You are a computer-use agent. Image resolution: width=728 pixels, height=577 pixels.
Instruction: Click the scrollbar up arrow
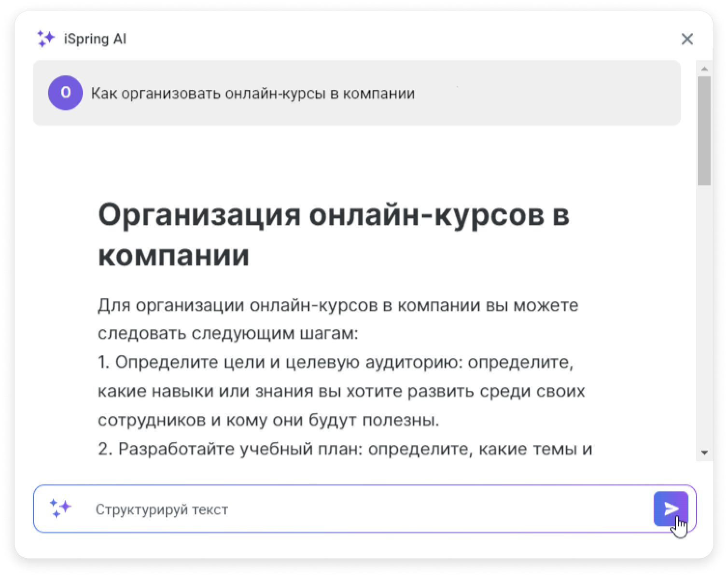[704, 69]
